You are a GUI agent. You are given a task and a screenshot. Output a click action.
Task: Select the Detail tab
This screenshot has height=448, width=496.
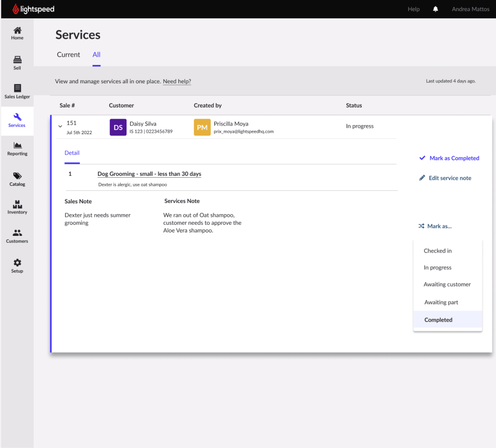point(72,153)
